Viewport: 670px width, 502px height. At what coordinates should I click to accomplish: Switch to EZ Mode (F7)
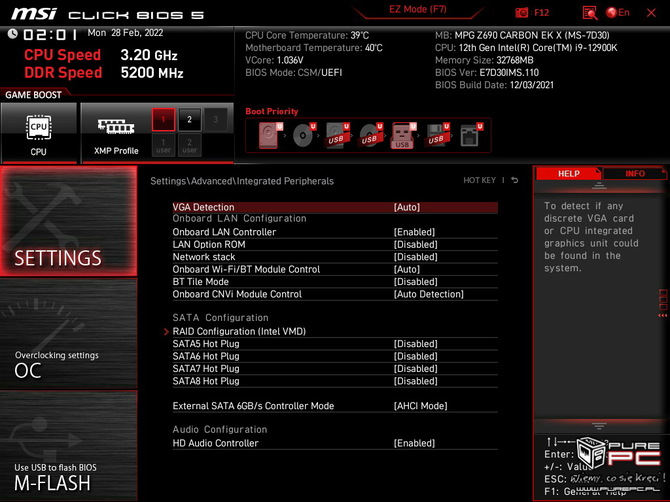point(417,9)
